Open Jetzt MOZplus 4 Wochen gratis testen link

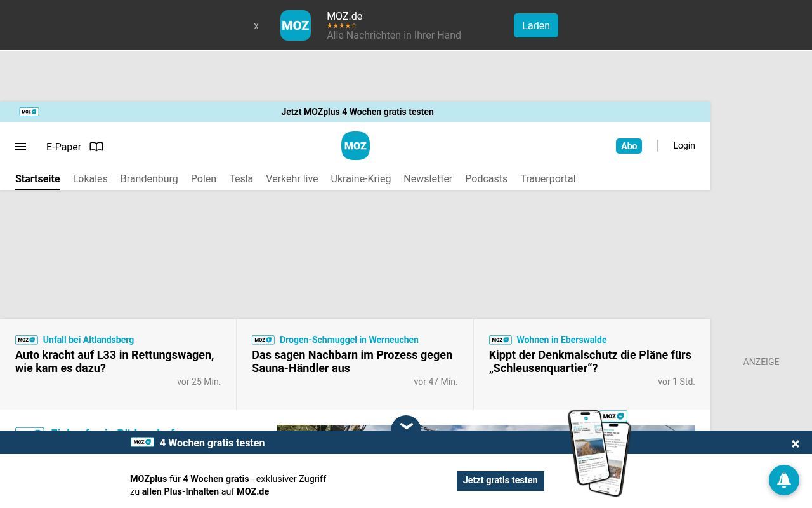357,112
